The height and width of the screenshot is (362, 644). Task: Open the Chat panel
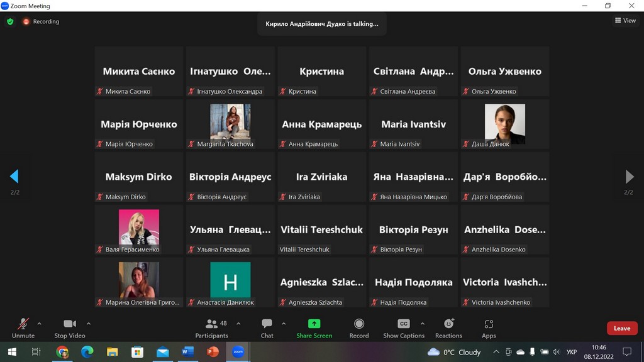(x=267, y=327)
